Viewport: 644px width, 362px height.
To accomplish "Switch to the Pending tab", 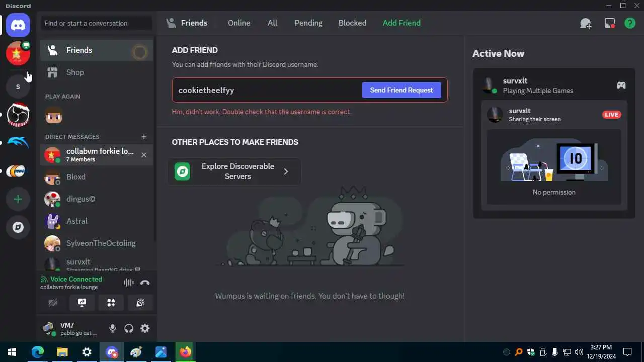I will (x=308, y=23).
